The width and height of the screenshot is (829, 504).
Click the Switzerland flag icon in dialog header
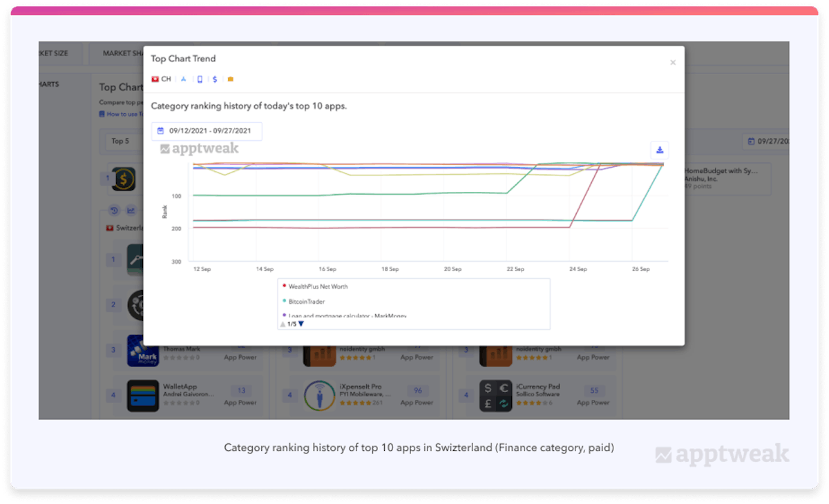coord(155,79)
